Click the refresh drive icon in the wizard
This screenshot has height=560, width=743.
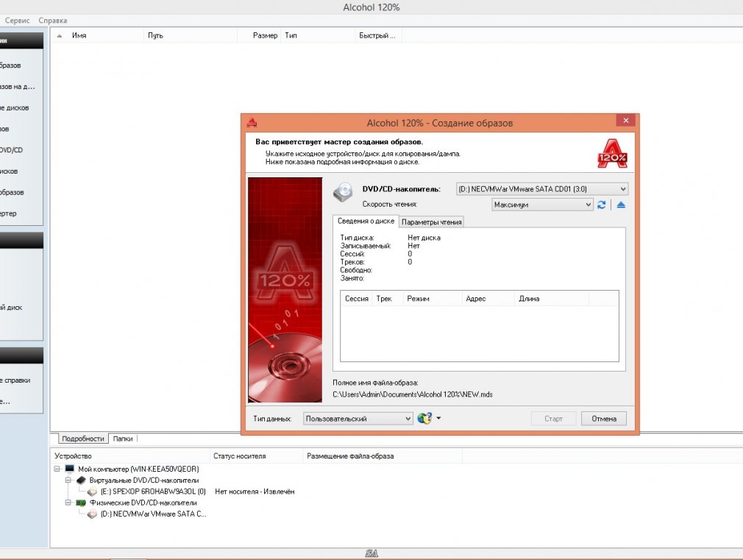[x=601, y=205]
